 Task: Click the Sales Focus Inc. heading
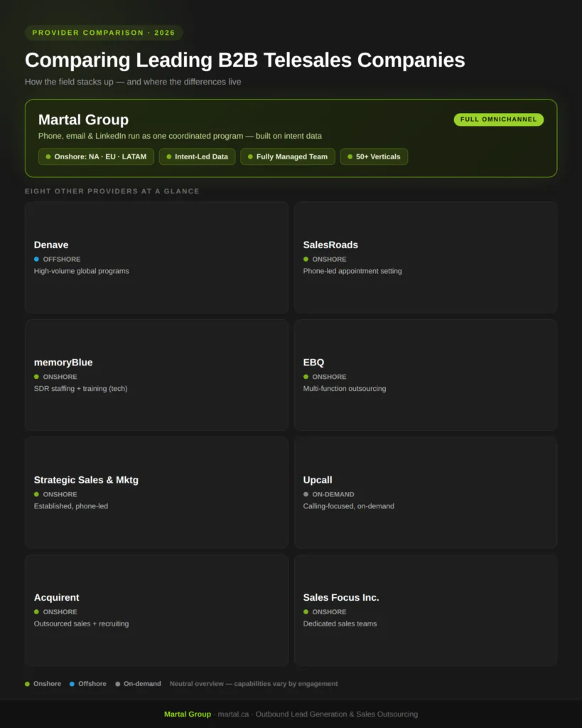(x=340, y=597)
